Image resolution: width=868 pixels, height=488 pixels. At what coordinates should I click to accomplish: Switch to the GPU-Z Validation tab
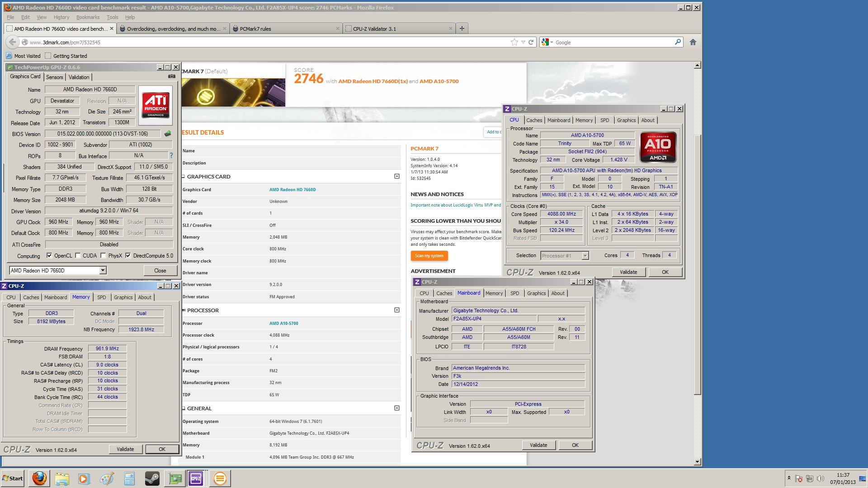point(79,77)
